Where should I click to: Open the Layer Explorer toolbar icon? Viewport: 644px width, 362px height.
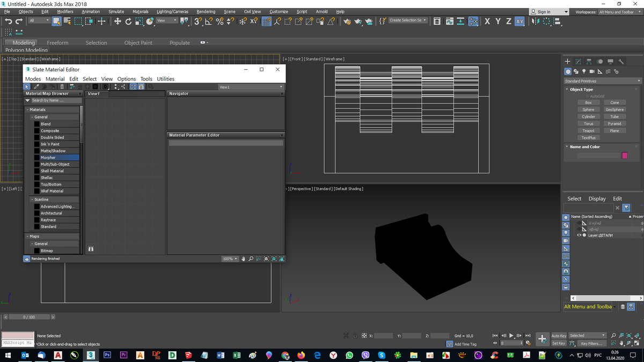coord(437,21)
